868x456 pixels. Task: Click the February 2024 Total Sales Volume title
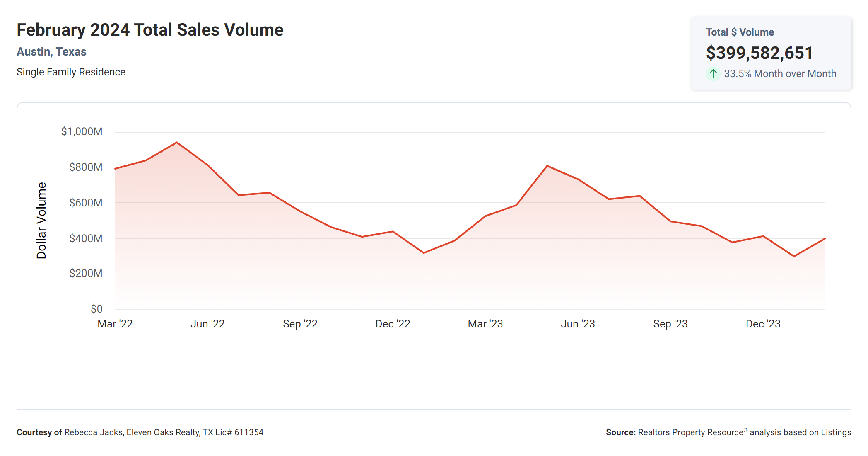(150, 30)
